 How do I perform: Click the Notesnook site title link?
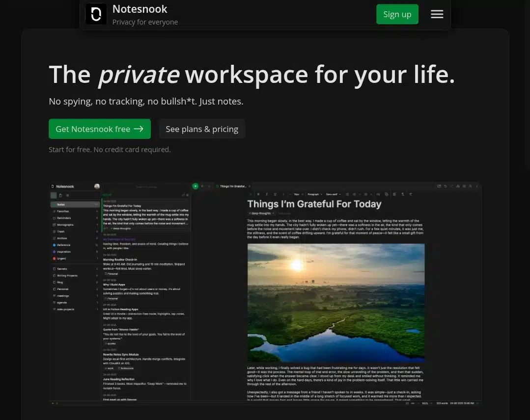tap(139, 9)
